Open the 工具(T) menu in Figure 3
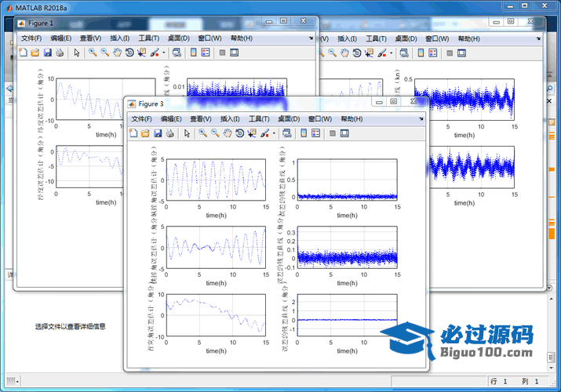The height and width of the screenshot is (392, 561). coord(259,119)
